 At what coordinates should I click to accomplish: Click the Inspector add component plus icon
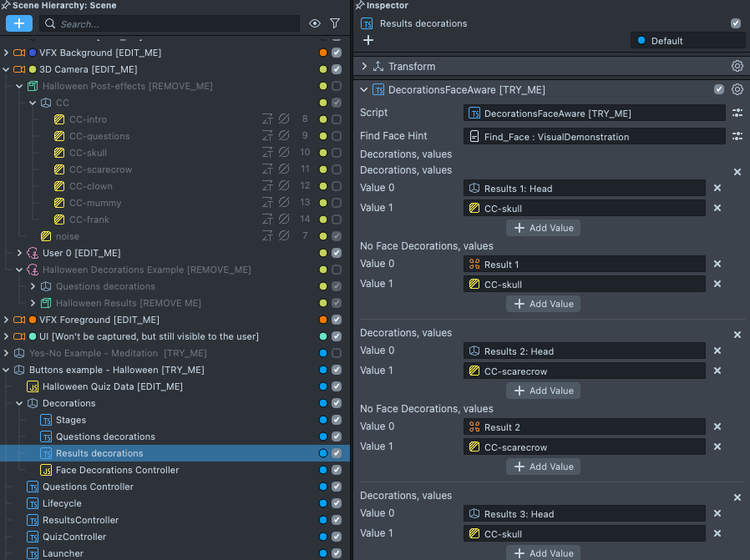tap(368, 40)
